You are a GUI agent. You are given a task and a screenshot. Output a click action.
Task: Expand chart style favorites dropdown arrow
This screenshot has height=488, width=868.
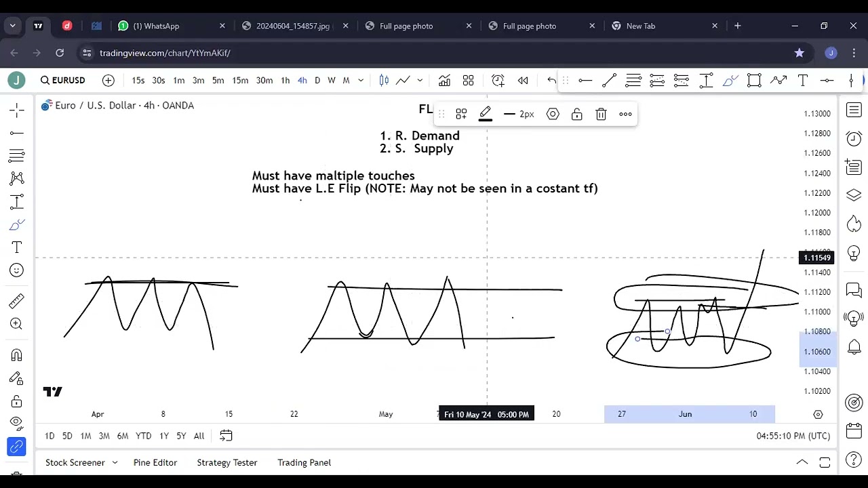pyautogui.click(x=420, y=80)
